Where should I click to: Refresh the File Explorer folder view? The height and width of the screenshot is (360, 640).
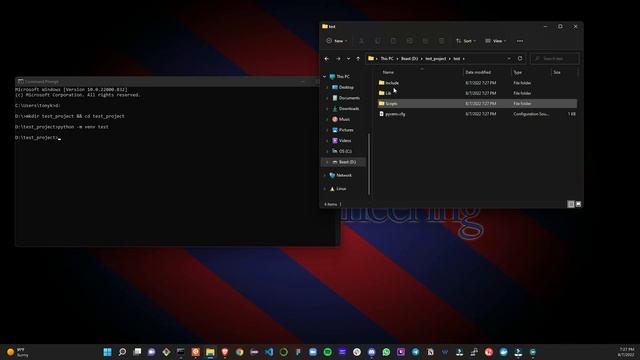(520, 59)
